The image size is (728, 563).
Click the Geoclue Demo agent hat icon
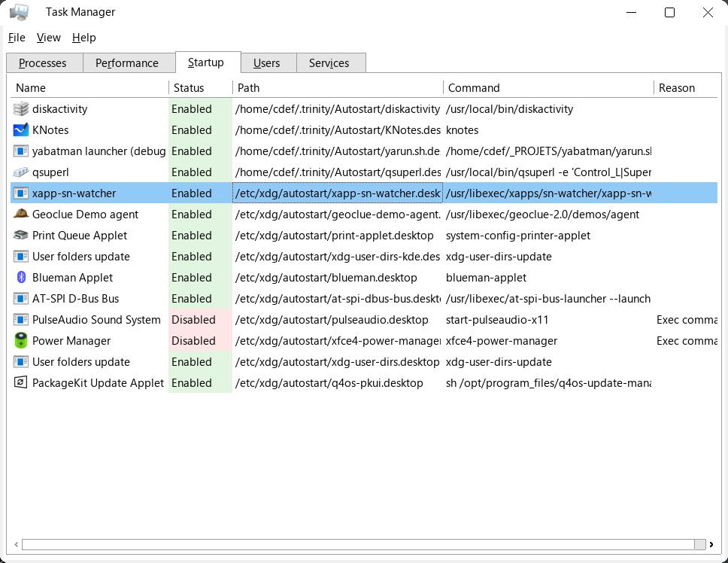click(x=21, y=215)
